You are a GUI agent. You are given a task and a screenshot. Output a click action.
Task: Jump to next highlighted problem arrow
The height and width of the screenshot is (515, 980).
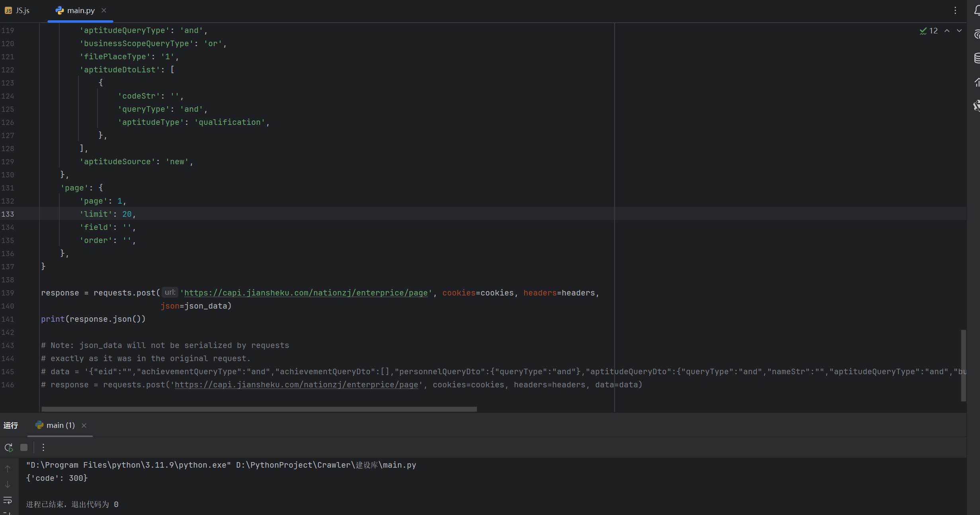click(959, 31)
